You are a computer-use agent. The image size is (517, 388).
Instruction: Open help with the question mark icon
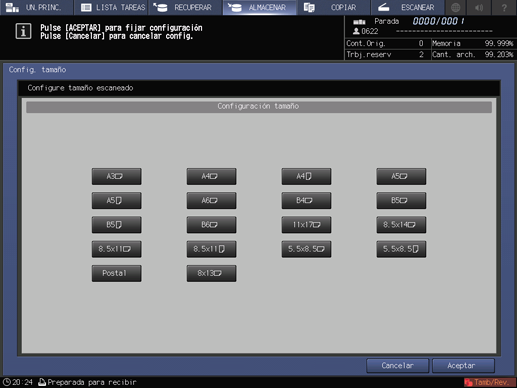coord(504,7)
